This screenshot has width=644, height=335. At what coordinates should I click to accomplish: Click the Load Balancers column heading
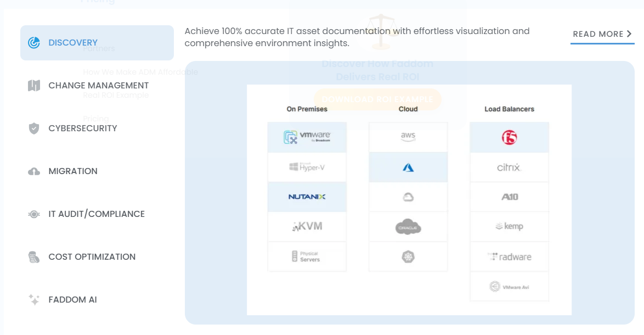pyautogui.click(x=509, y=109)
